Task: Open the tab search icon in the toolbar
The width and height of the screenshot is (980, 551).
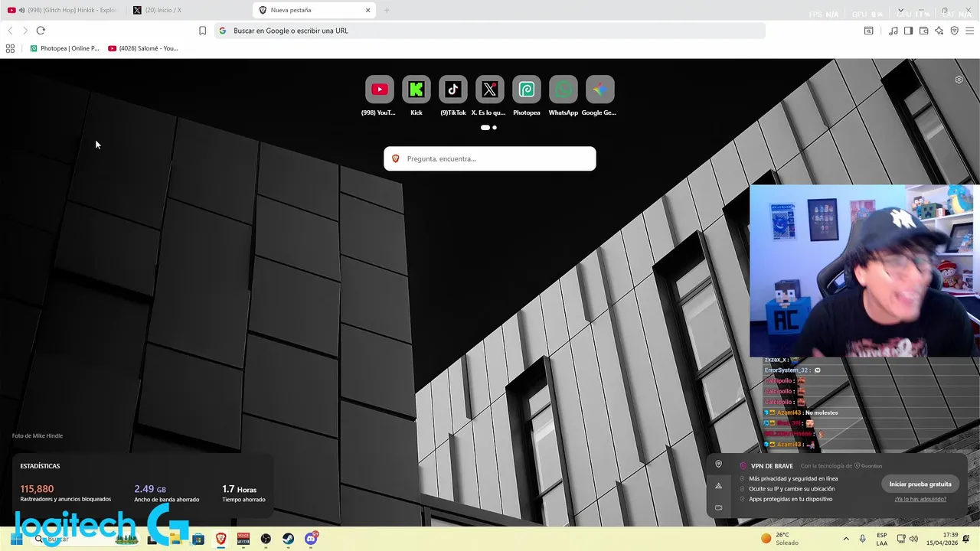Action: point(868,31)
